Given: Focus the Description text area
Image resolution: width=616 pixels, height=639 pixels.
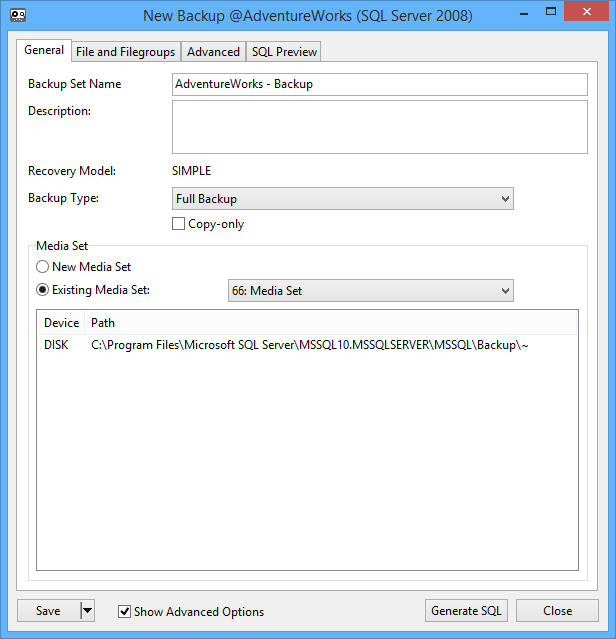Looking at the screenshot, I should click(x=380, y=127).
